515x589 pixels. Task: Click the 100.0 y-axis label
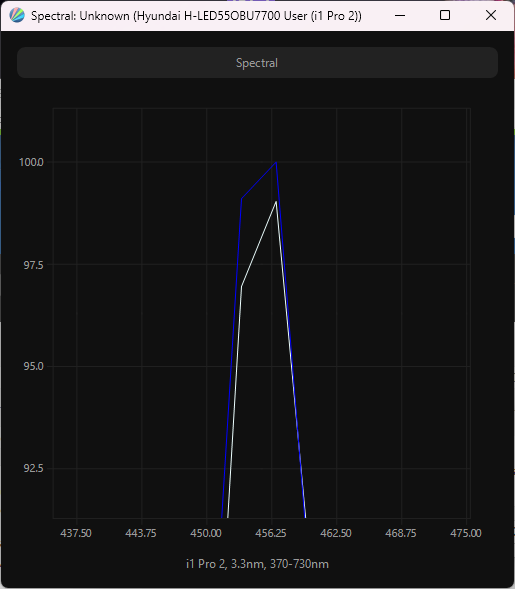point(32,162)
